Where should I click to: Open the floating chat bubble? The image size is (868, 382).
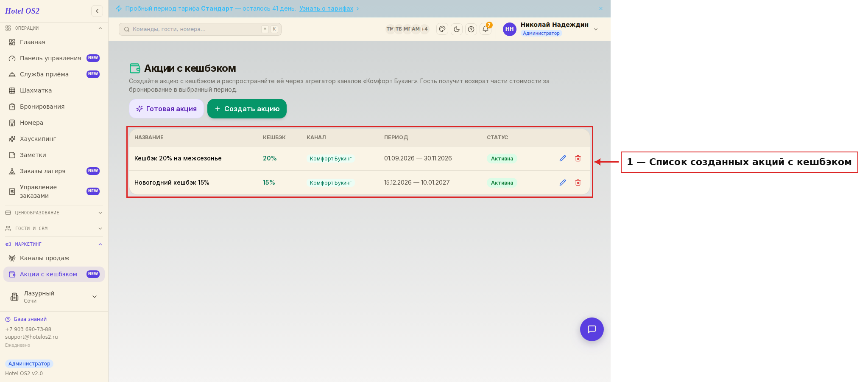tap(592, 329)
